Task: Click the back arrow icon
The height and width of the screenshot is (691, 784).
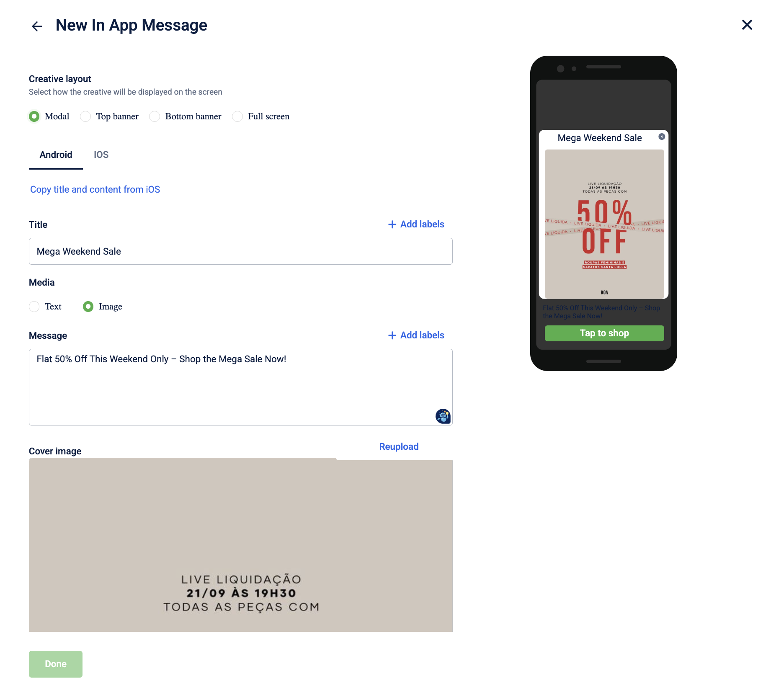Action: pyautogui.click(x=37, y=26)
